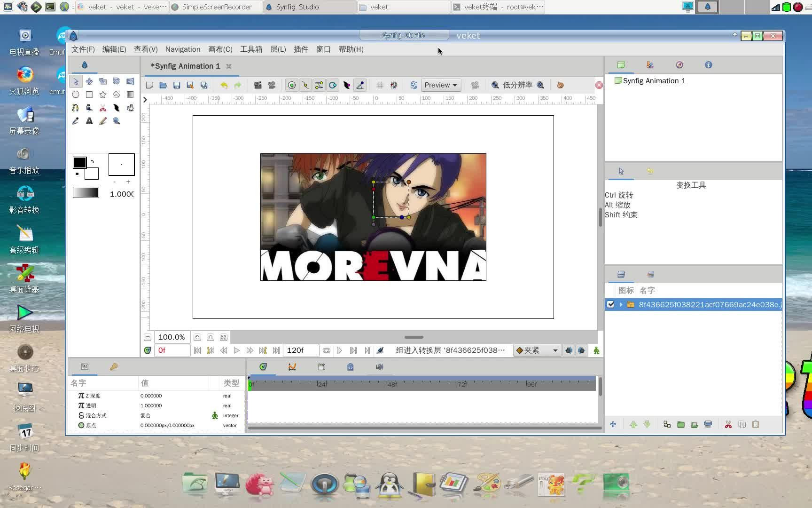This screenshot has width=812, height=508.
Task: Click the black outline color swatch
Action: [x=79, y=163]
